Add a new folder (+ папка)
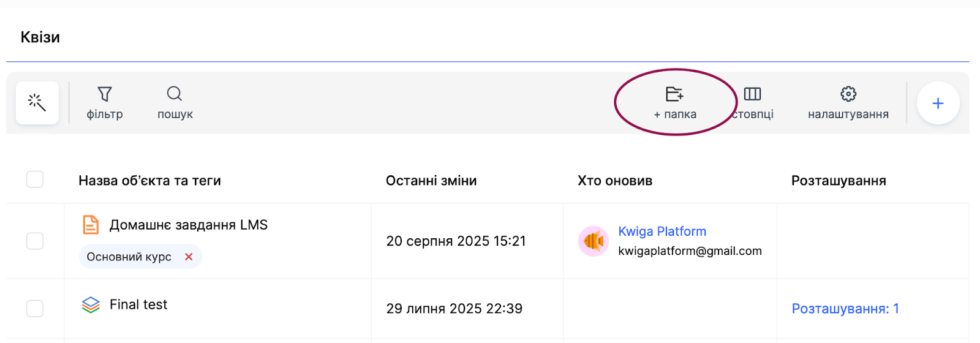Viewport: 980px width, 343px height. (674, 102)
